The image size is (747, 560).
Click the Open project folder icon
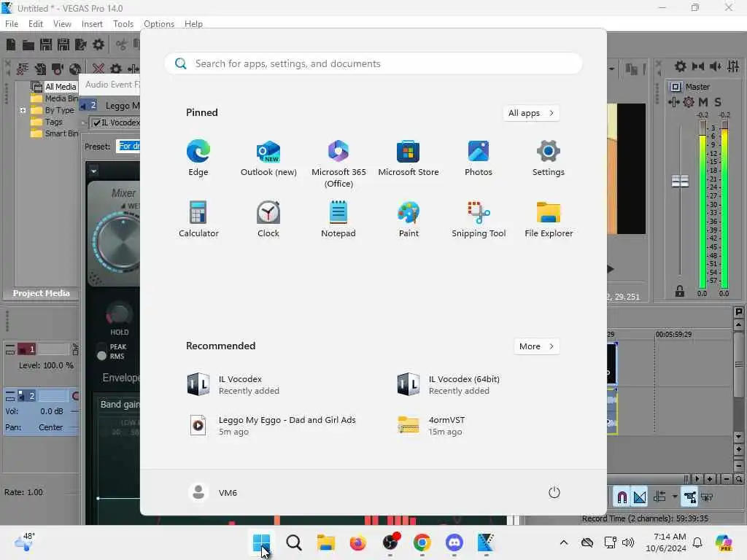coord(28,44)
